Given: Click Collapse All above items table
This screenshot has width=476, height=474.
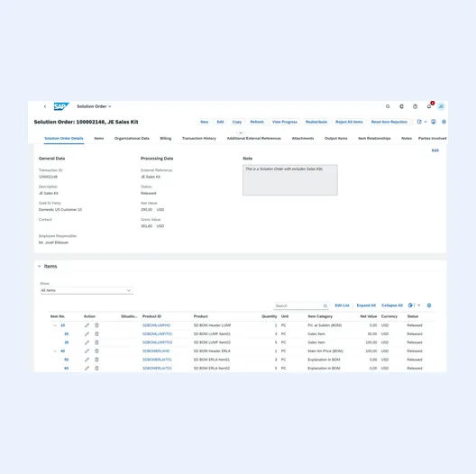Looking at the screenshot, I should 392,305.
